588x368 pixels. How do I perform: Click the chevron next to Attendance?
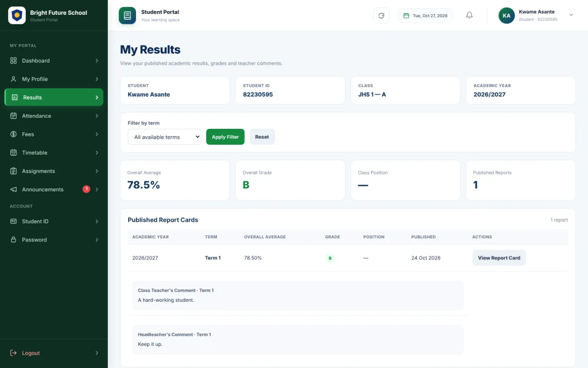click(x=96, y=116)
